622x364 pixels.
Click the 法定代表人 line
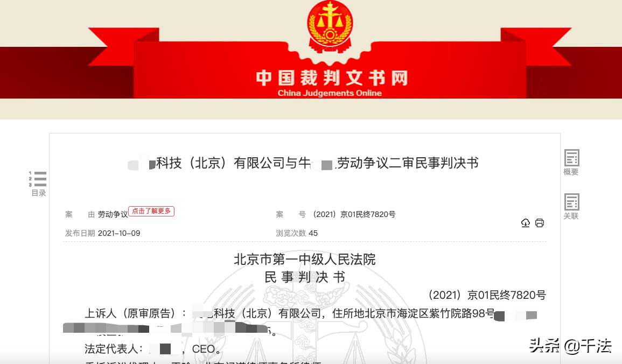(152, 349)
